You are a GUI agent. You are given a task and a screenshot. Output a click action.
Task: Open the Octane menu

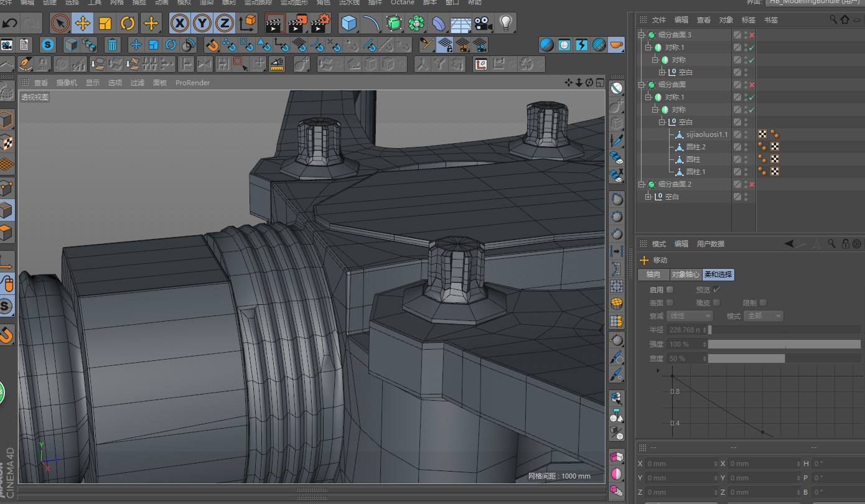[x=403, y=3]
